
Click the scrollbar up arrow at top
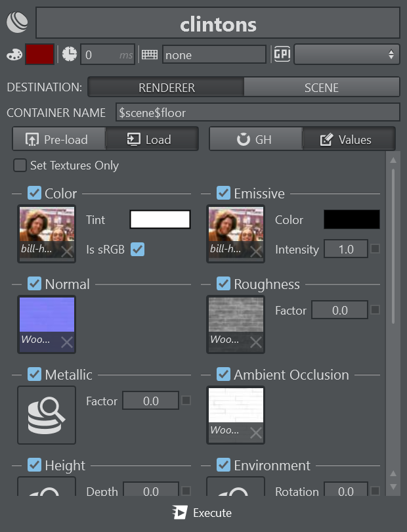tap(393, 160)
